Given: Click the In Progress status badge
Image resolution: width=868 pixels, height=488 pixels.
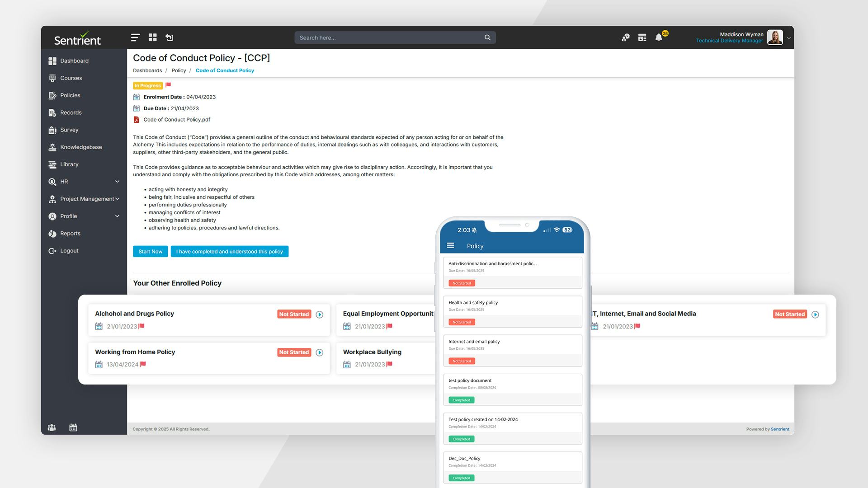Looking at the screenshot, I should 147,85.
